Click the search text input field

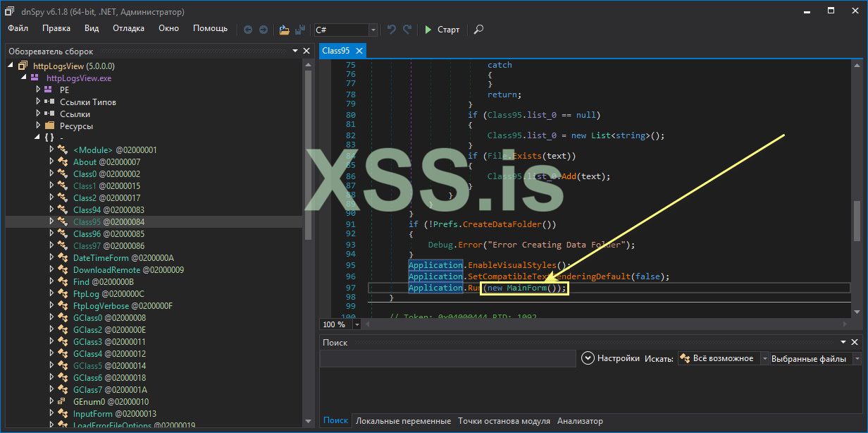(448, 358)
